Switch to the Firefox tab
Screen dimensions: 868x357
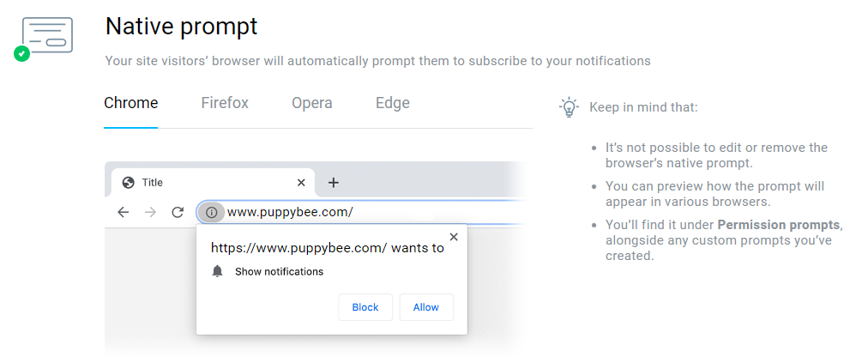(x=225, y=103)
